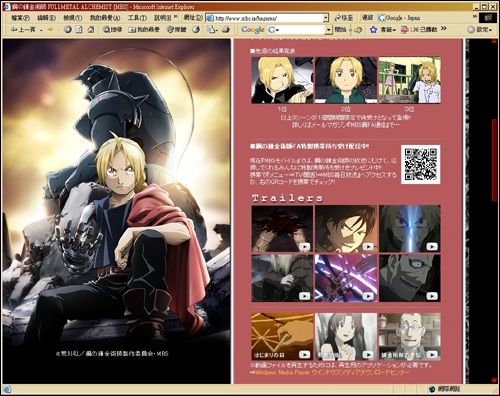
Task: Open the 2位 ranking chibi Edward thumbnail
Action: click(x=346, y=80)
